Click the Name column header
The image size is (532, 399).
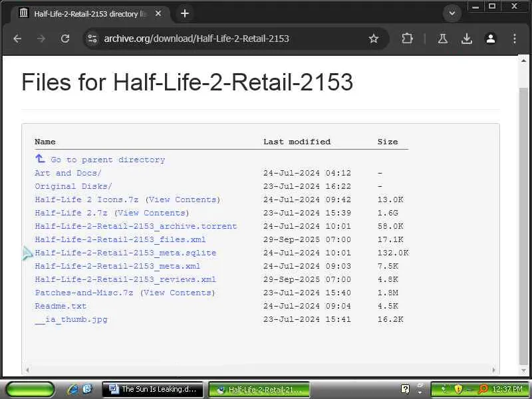[45, 142]
